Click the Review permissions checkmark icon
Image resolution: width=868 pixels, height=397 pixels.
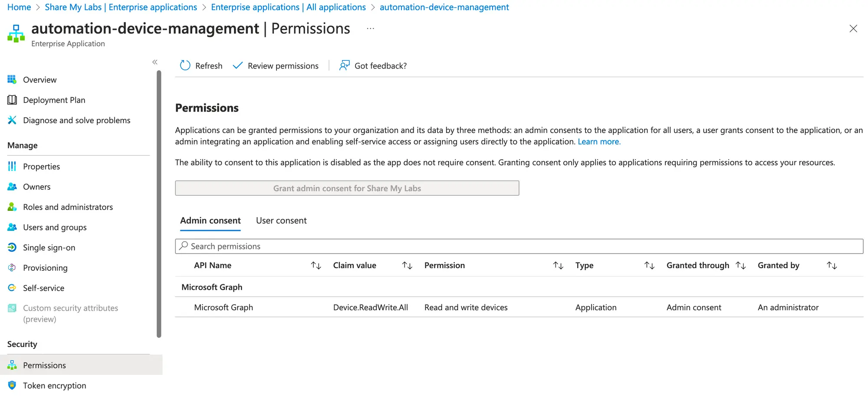(237, 66)
